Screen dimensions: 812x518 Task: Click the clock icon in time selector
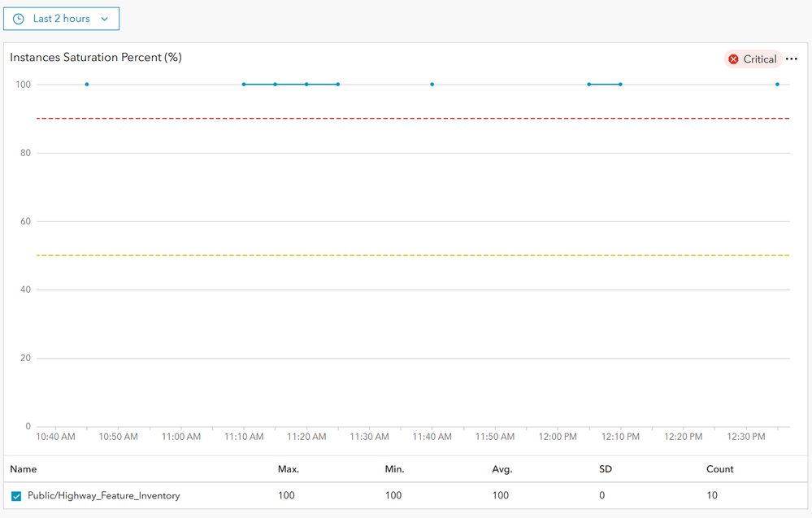pos(19,19)
